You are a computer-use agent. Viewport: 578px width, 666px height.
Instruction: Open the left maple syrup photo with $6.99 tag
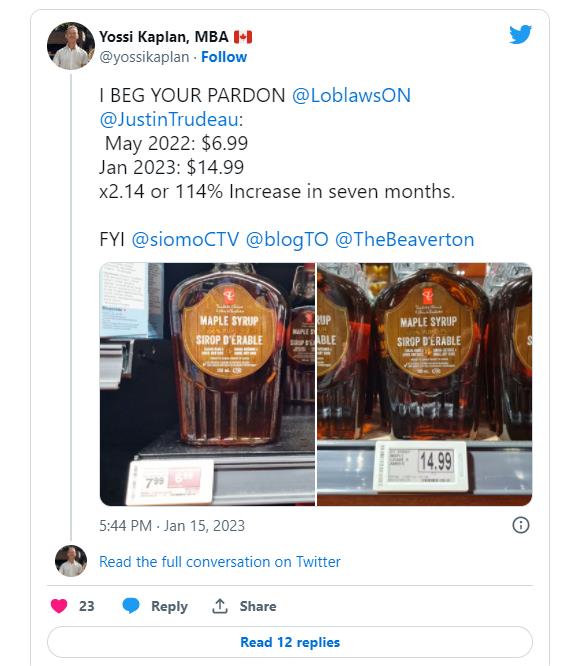208,384
